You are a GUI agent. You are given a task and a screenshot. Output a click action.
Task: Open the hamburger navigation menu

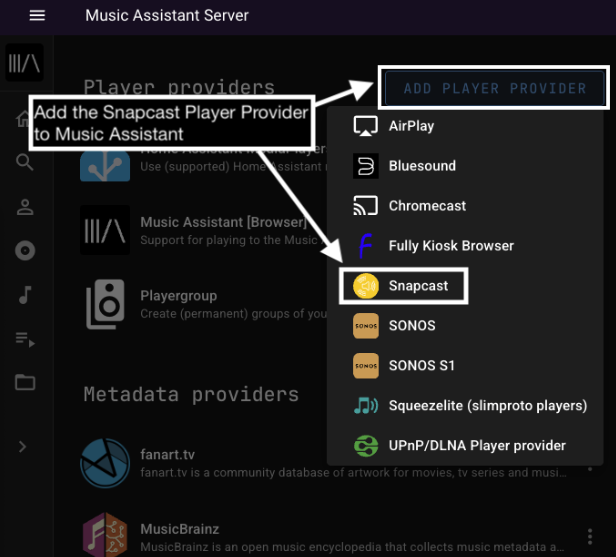(x=37, y=15)
